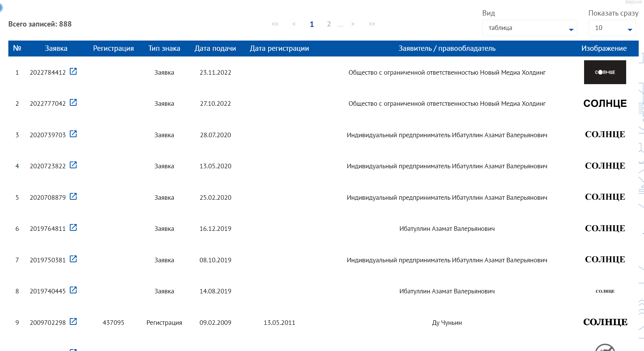This screenshot has width=644, height=351.
Task: Click application number 2022784412
Action: tap(48, 73)
